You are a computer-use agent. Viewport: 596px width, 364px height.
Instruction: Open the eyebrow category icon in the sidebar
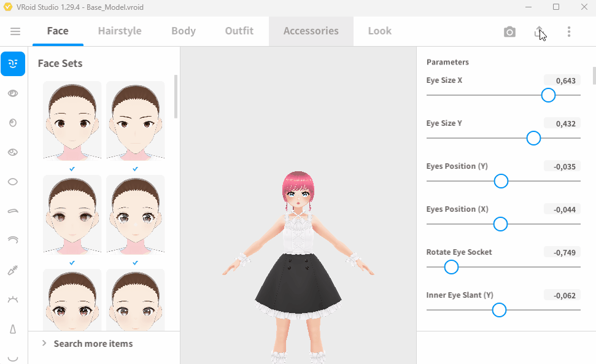(13, 211)
